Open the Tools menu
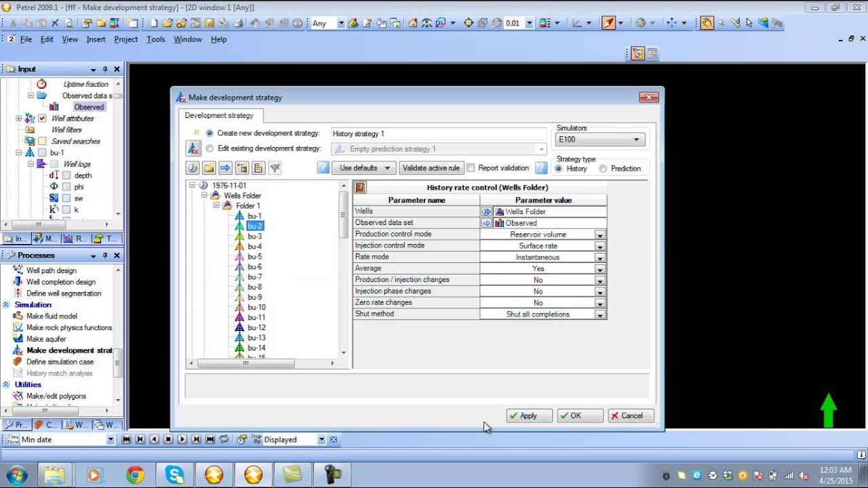This screenshot has width=868, height=488. click(156, 39)
